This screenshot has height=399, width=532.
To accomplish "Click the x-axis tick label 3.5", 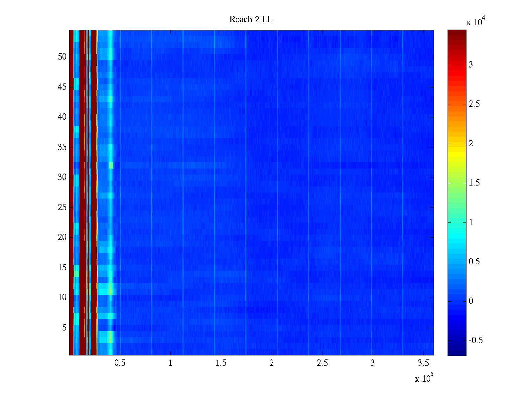I will tap(423, 363).
